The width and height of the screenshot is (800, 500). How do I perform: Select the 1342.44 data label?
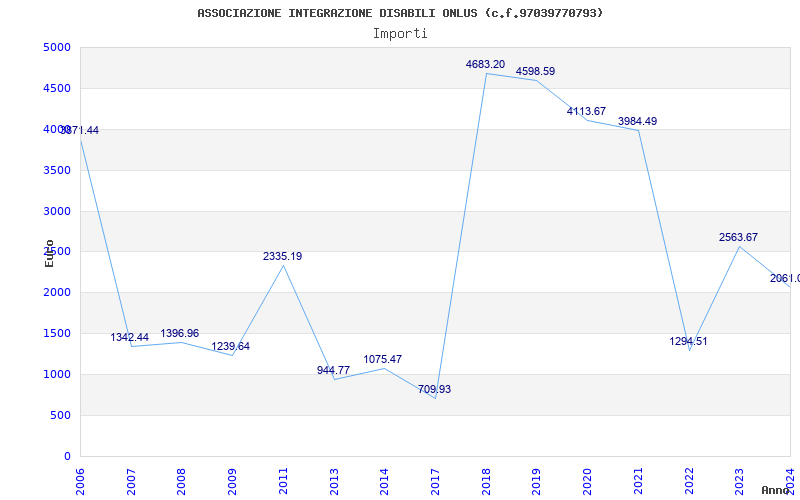(130, 337)
